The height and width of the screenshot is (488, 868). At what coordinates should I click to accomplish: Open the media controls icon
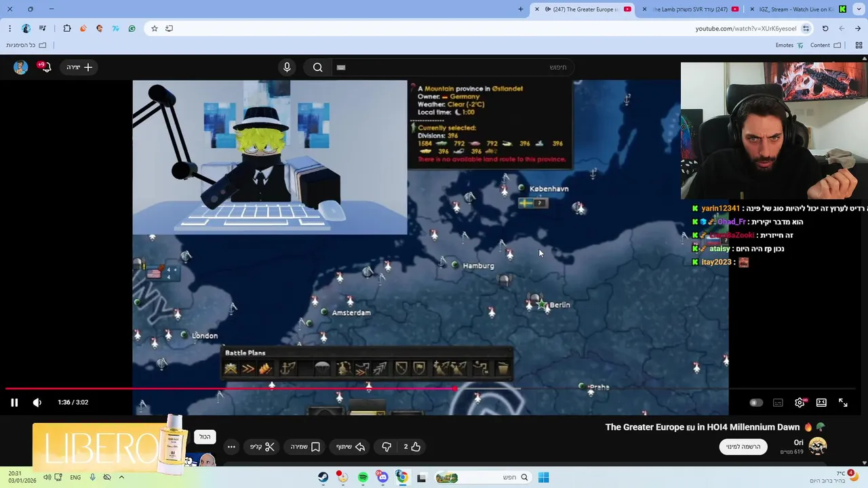[43, 28]
